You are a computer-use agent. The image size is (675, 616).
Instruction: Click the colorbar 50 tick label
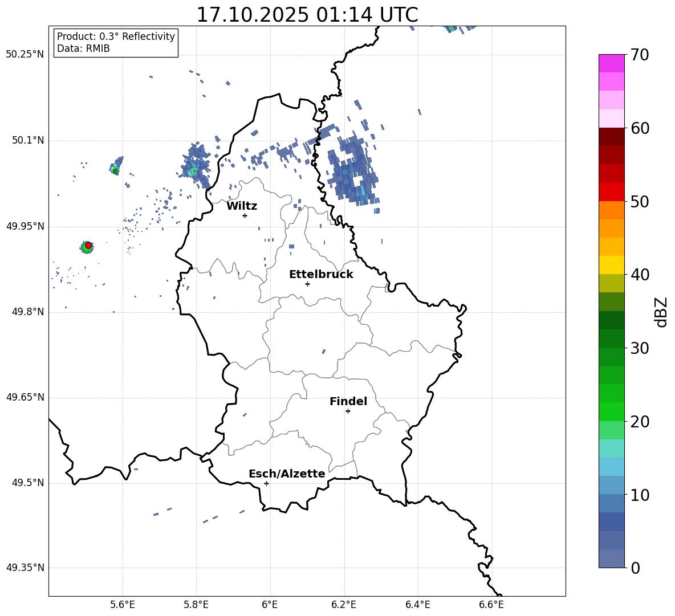[640, 201]
